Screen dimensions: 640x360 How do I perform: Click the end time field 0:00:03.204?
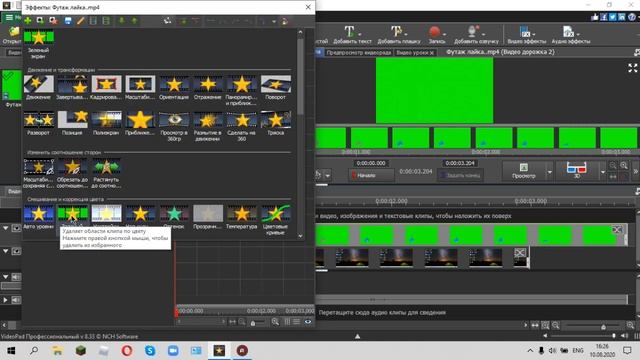[x=460, y=163]
